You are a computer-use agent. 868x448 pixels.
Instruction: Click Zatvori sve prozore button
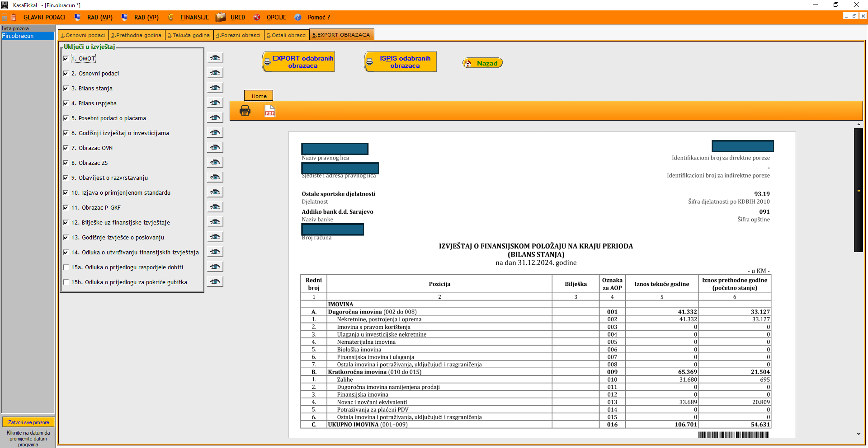pyautogui.click(x=29, y=422)
